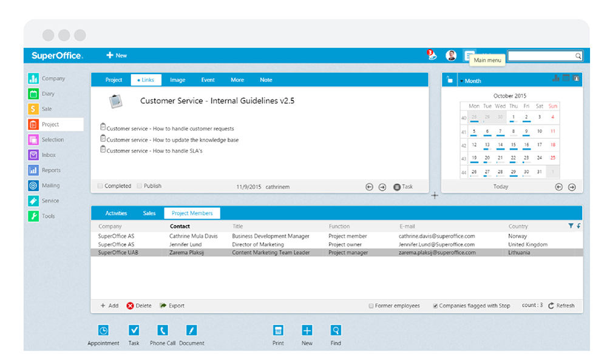The width and height of the screenshot is (607, 364).
Task: Click the project clipboard image
Action: 115,101
